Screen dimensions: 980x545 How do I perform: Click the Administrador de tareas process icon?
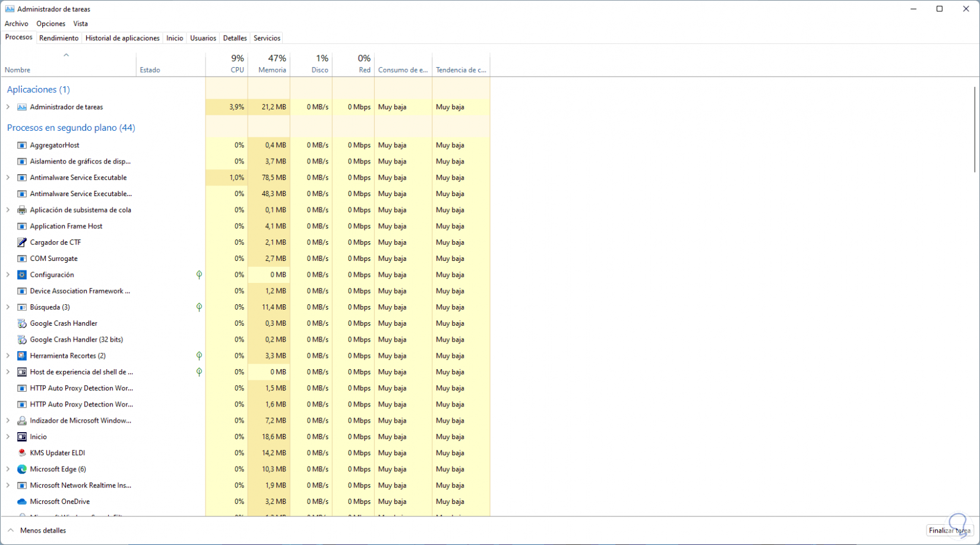click(x=22, y=107)
